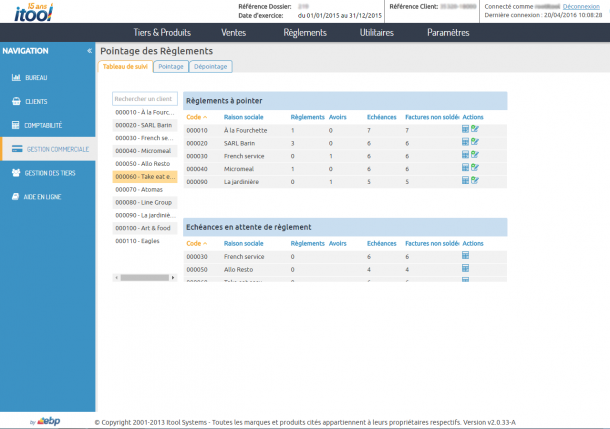The image size is (610, 429).
Task: Click the Déconnexion link
Action: 582,6
